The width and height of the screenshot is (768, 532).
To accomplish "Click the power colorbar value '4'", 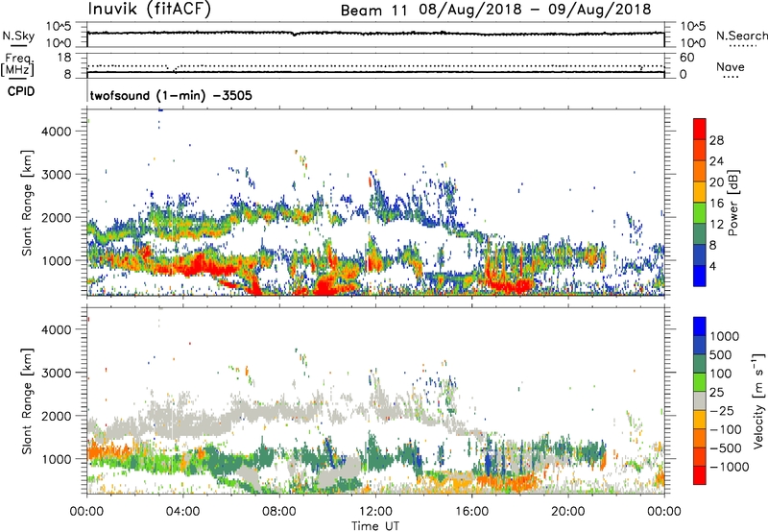I will (714, 267).
